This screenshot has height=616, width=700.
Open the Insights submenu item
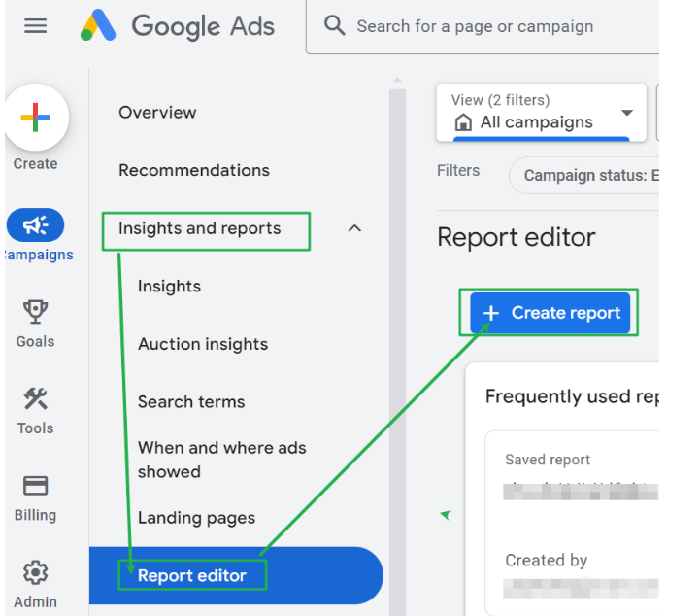tap(169, 286)
